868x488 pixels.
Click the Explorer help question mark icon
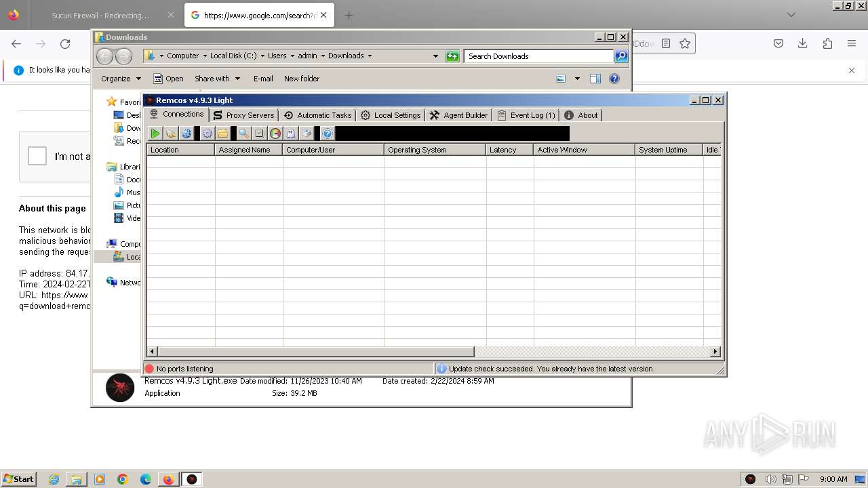(x=614, y=79)
